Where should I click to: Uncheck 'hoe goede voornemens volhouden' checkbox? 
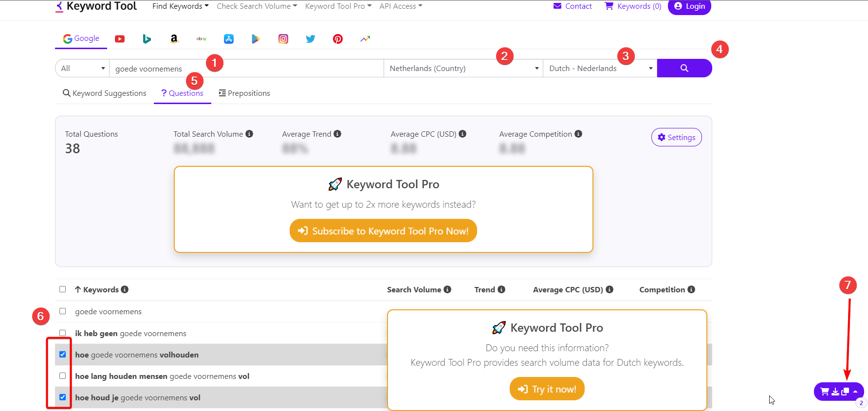(63, 355)
